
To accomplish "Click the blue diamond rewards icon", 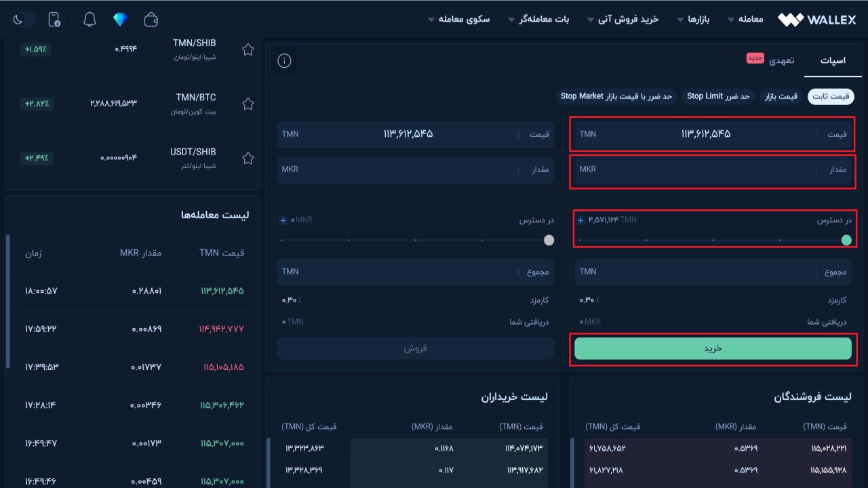I will coord(120,20).
